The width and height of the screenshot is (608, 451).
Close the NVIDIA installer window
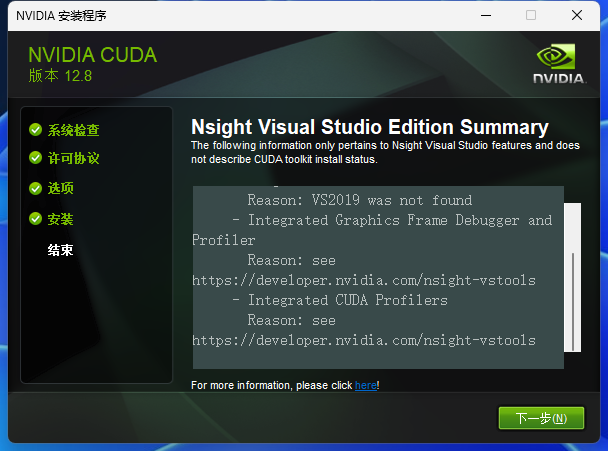pos(577,15)
